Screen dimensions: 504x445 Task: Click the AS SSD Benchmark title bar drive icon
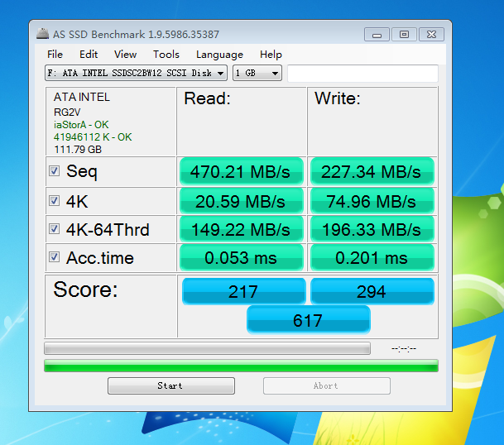pos(42,33)
